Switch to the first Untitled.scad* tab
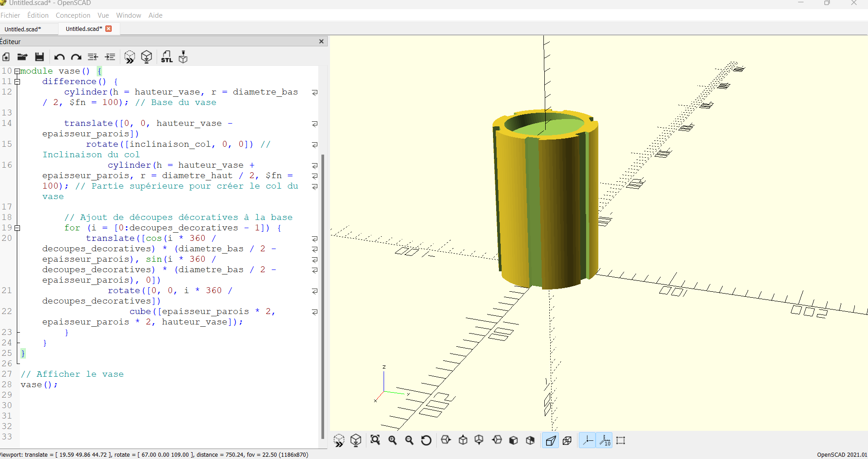This screenshot has width=868, height=459. point(23,29)
